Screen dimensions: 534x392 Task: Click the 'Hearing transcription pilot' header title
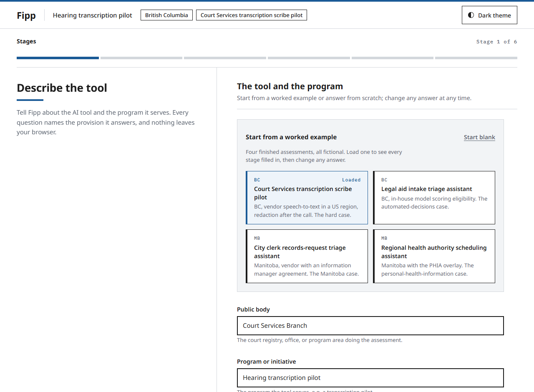[x=92, y=15]
